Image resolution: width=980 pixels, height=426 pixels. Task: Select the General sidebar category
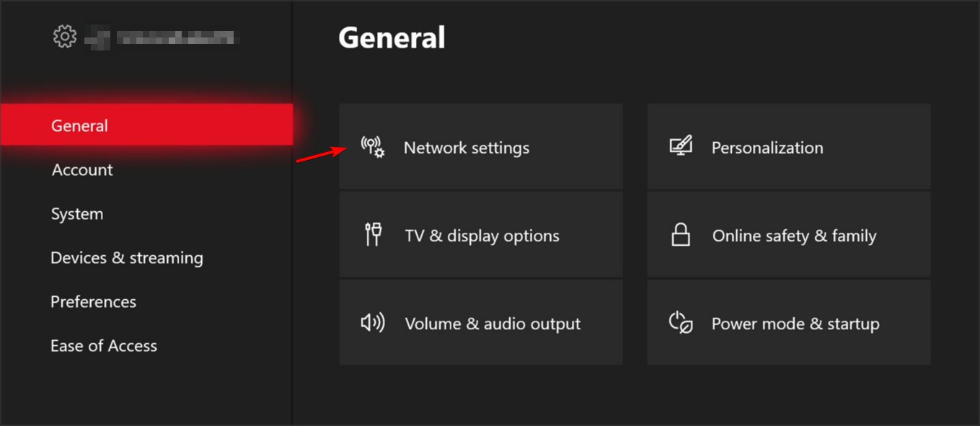[x=79, y=125]
